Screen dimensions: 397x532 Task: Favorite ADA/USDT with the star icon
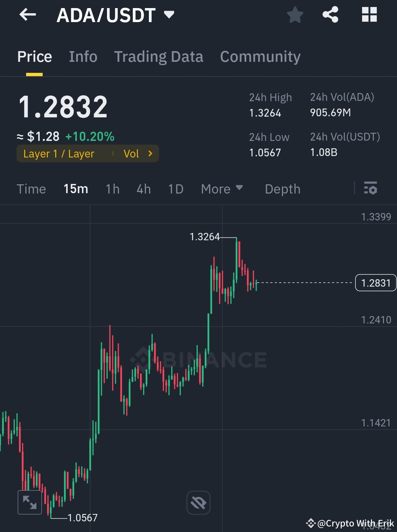pos(294,15)
